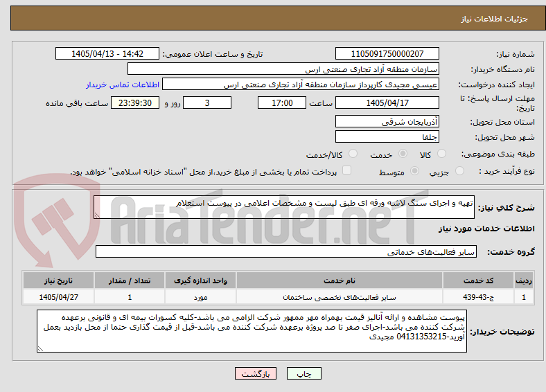Select the جزیی purchase type radio
This screenshot has height=392, width=546.
pyautogui.click(x=459, y=171)
